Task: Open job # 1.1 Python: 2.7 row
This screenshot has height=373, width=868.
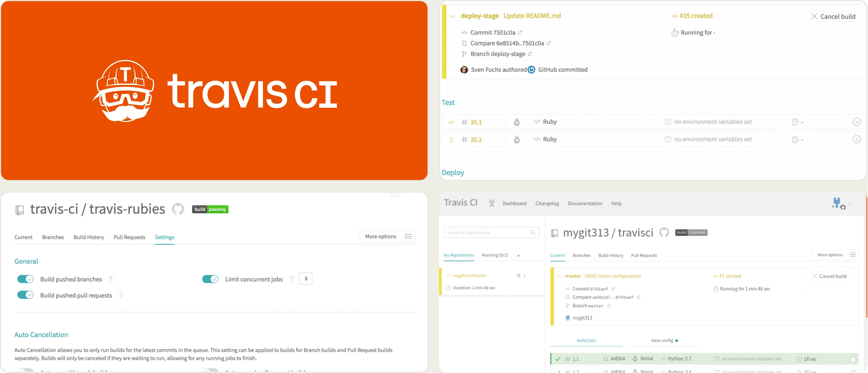Action: [704, 359]
